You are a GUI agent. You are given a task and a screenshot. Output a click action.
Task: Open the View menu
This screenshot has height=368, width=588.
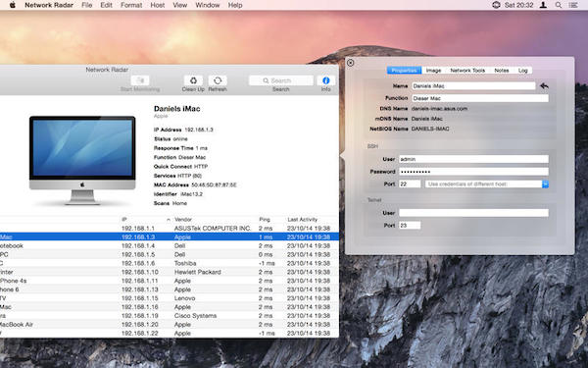(180, 5)
